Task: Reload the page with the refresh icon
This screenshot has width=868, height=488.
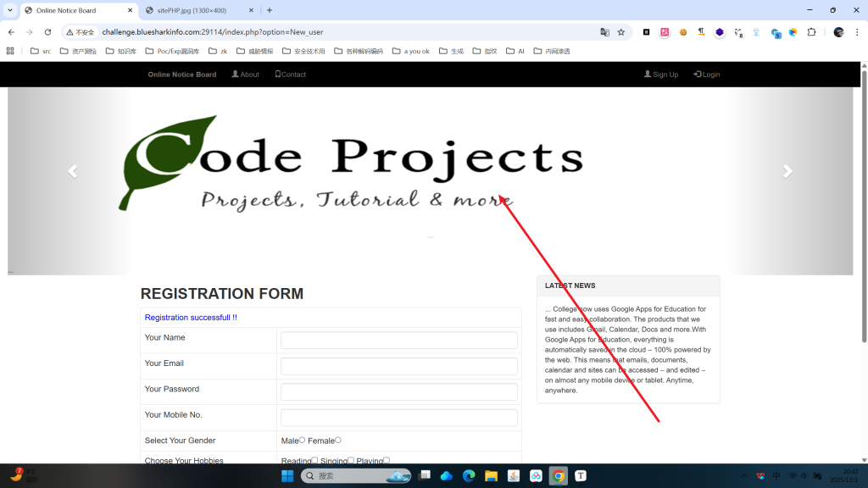Action: tap(47, 32)
